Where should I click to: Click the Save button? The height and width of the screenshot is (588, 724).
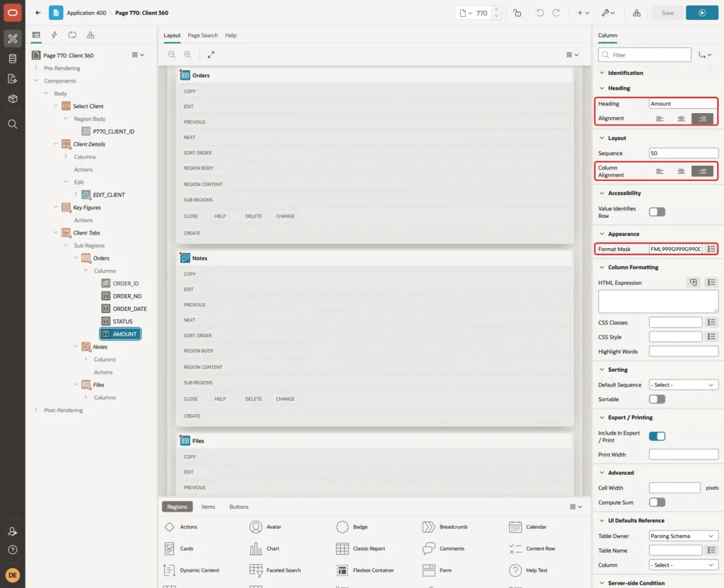click(x=667, y=13)
